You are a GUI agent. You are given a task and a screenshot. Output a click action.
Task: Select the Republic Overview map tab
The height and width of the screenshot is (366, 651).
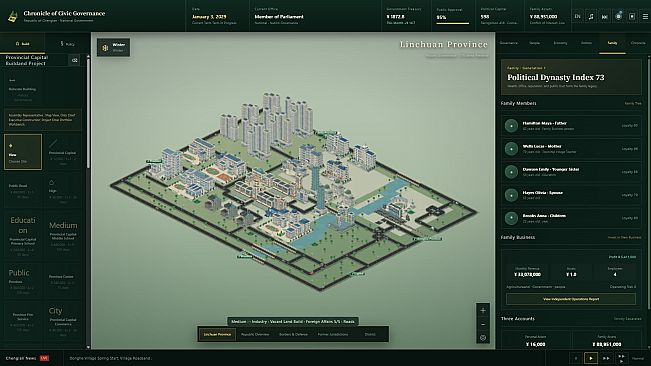click(x=255, y=334)
